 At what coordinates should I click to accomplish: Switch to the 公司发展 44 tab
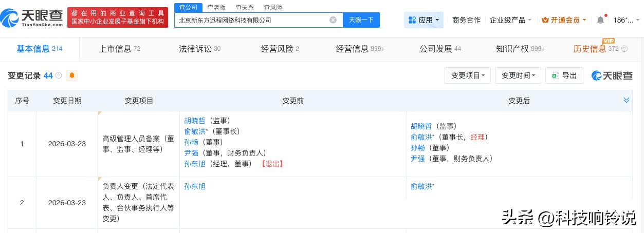tap(440, 49)
